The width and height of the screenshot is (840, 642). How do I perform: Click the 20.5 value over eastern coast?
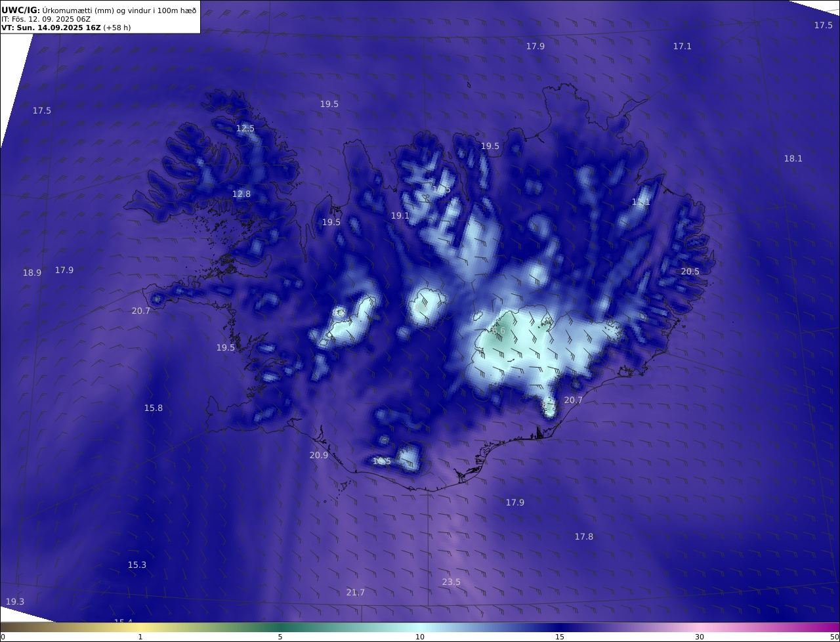690,271
